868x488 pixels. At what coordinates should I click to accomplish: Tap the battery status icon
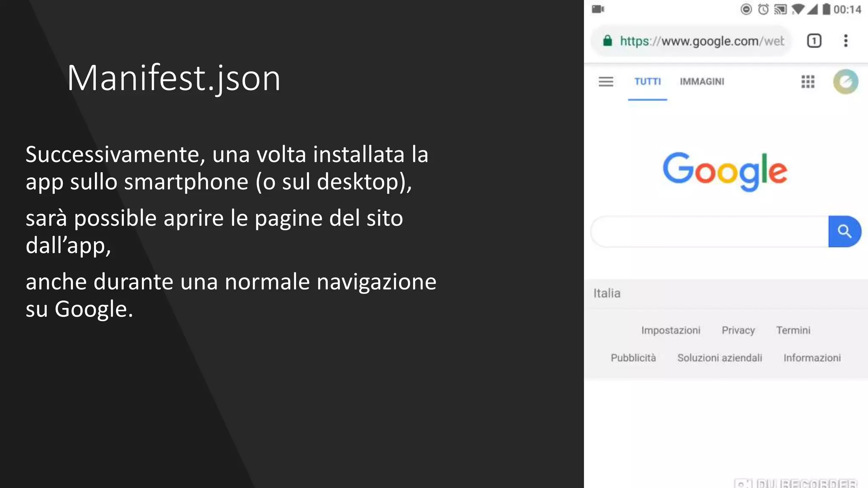pos(826,9)
